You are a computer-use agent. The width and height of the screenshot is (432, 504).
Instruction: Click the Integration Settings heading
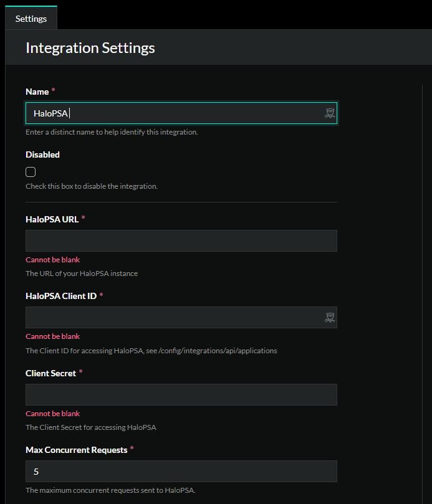(90, 48)
